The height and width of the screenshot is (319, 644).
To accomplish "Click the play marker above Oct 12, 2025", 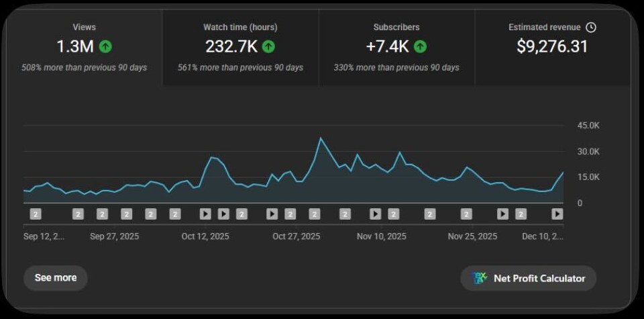I will coord(205,214).
